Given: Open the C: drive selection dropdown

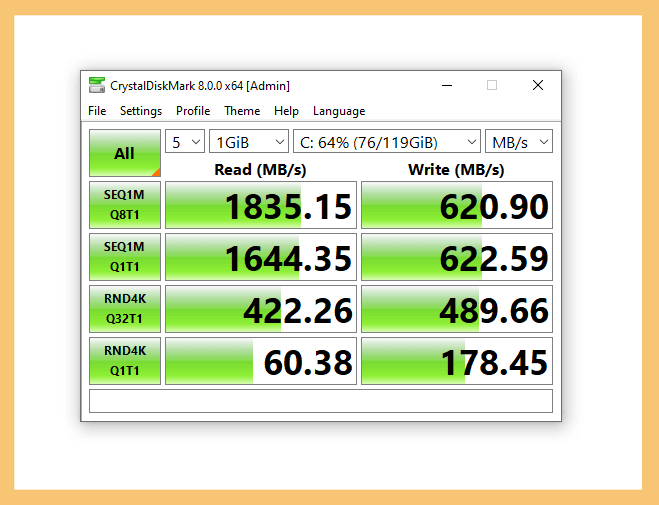Looking at the screenshot, I should tap(387, 142).
